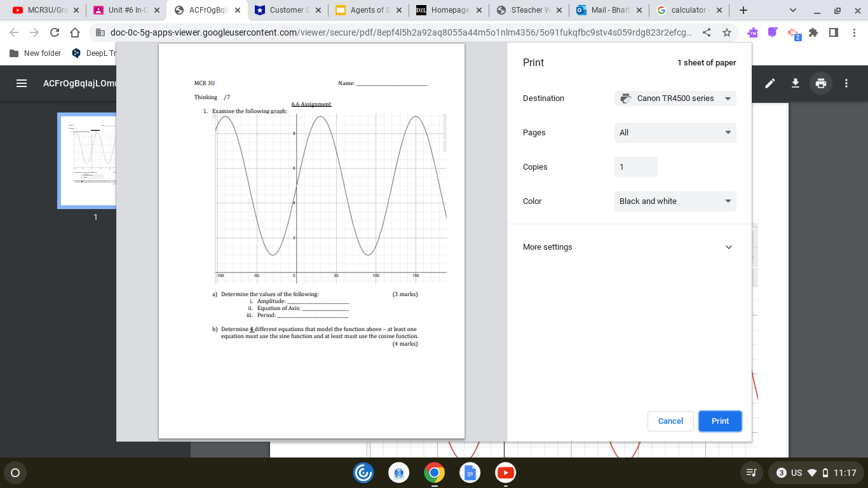Click the Copies number field
This screenshot has width=868, height=488.
click(x=635, y=167)
